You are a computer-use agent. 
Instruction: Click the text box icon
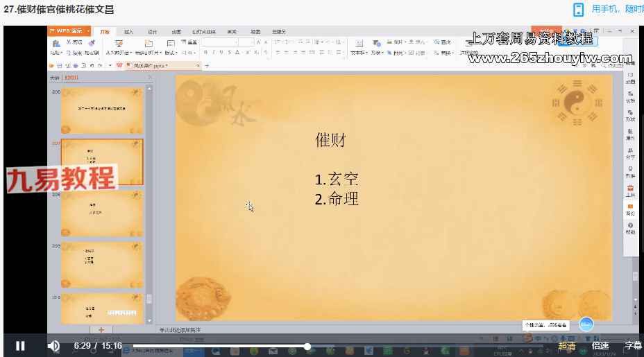358,44
